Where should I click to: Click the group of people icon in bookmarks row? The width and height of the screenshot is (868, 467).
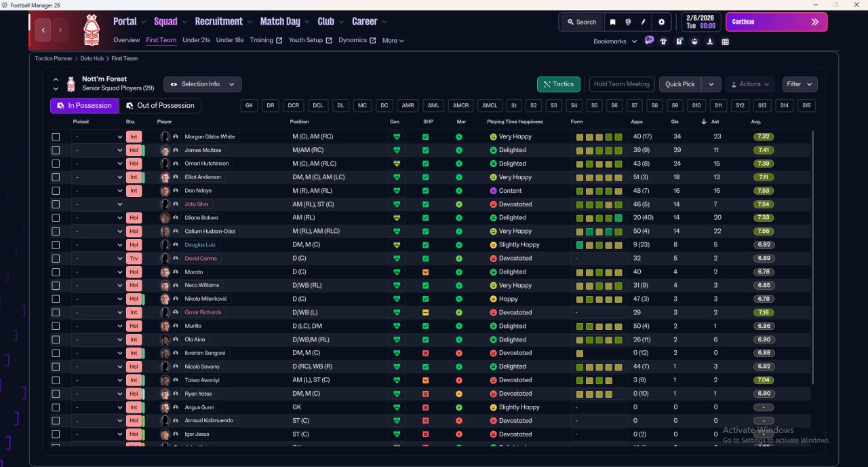click(x=694, y=41)
